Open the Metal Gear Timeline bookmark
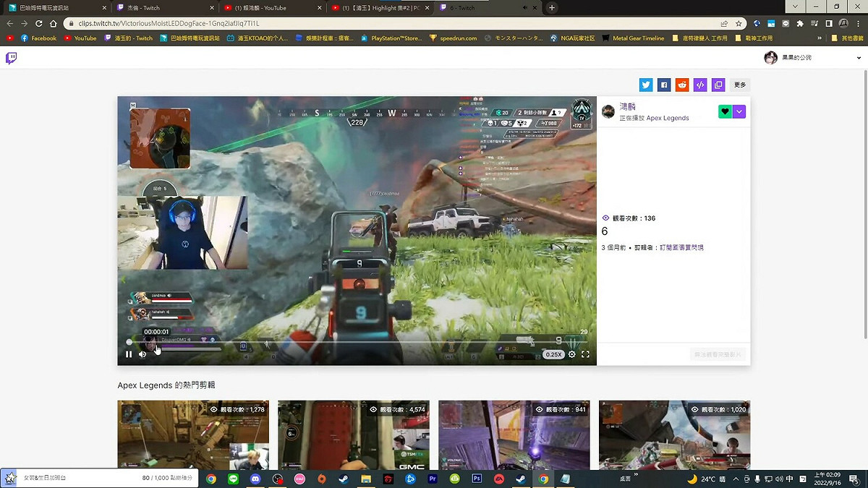Image resolution: width=868 pixels, height=488 pixels. (633, 38)
